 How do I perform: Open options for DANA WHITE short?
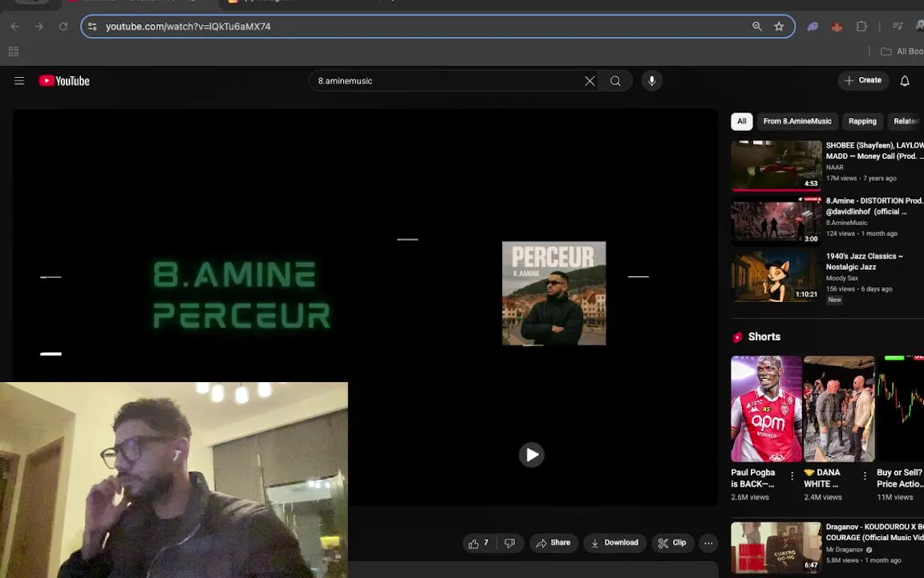click(865, 476)
